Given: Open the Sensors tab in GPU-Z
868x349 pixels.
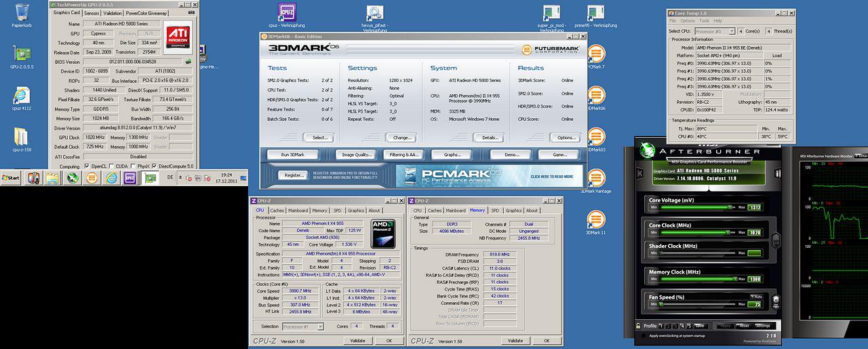Looking at the screenshot, I should pyautogui.click(x=92, y=13).
